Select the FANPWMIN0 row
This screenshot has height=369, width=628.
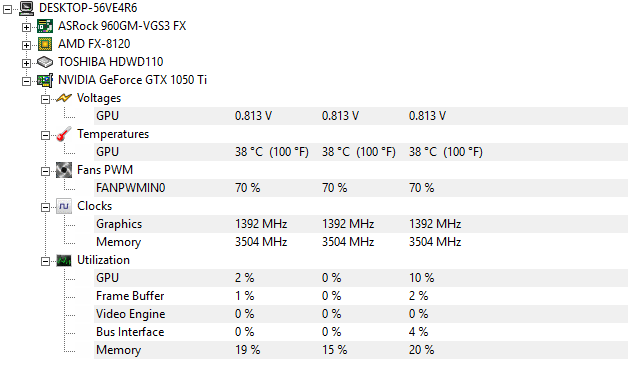(x=361, y=188)
